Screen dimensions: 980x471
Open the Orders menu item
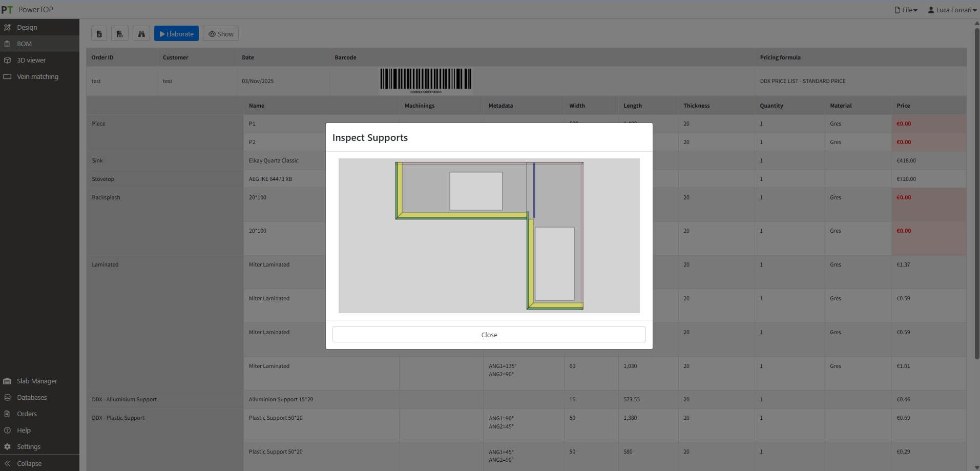(27, 414)
